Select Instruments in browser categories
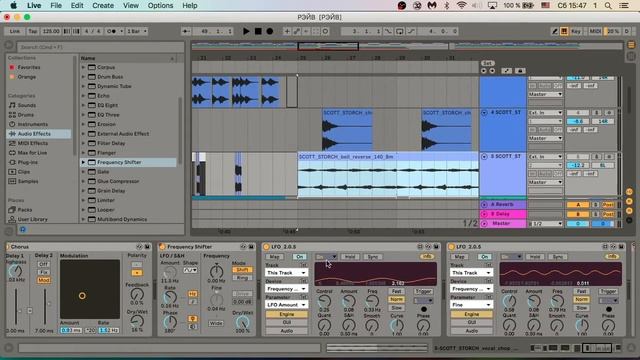Viewport: 640px width, 360px height. coord(32,124)
